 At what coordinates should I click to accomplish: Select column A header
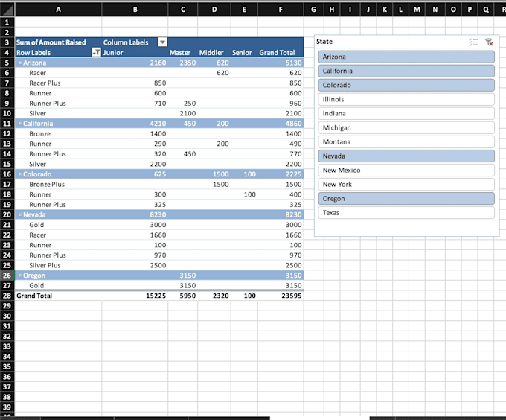[x=58, y=10]
